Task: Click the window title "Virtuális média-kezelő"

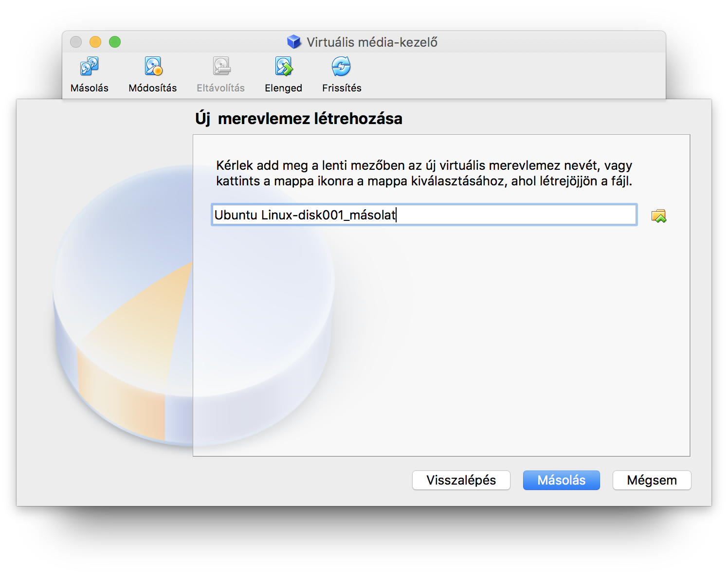Action: click(x=372, y=42)
